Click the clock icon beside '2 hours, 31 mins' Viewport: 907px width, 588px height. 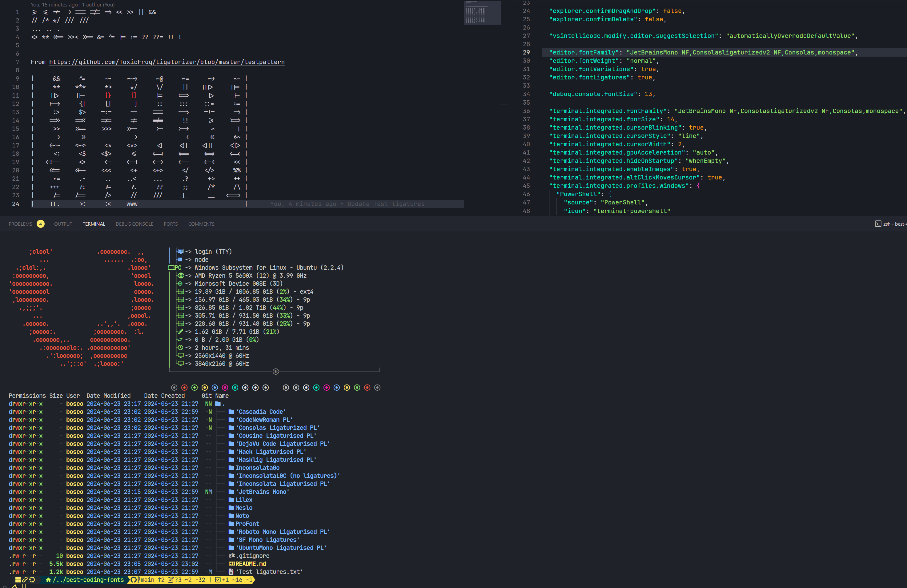(x=180, y=348)
